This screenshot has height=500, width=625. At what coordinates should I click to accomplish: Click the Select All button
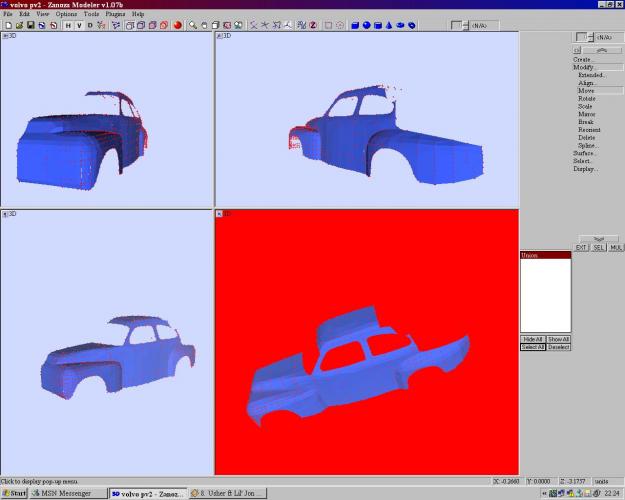coord(532,347)
